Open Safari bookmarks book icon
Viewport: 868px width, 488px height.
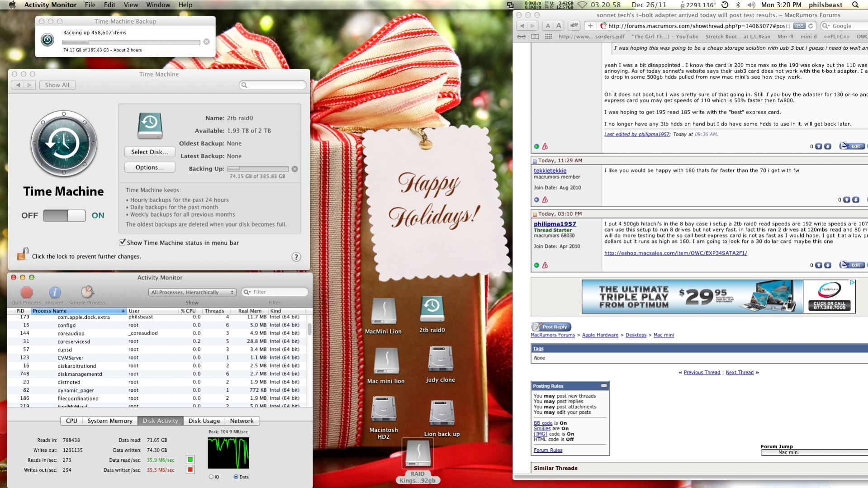coord(535,37)
